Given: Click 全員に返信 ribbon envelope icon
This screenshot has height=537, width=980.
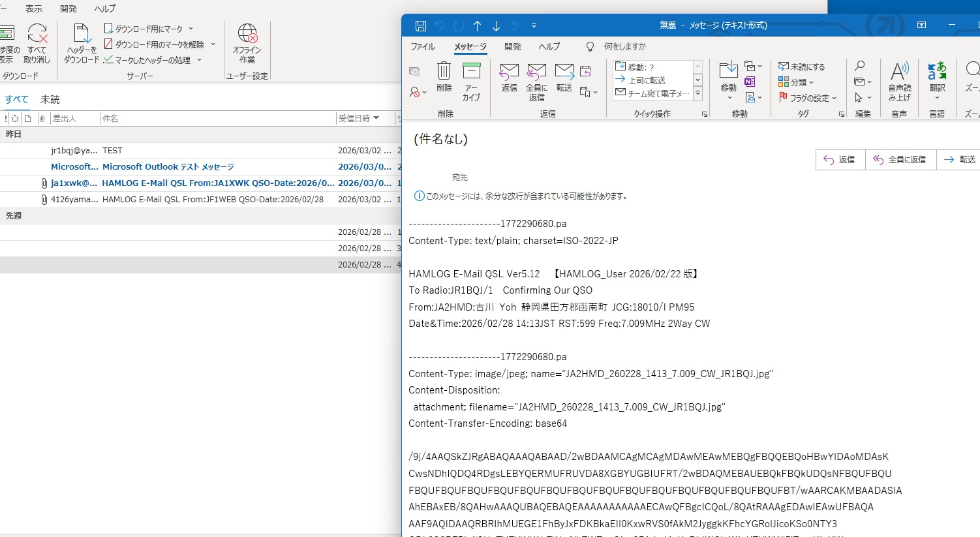Looking at the screenshot, I should pyautogui.click(x=536, y=72).
